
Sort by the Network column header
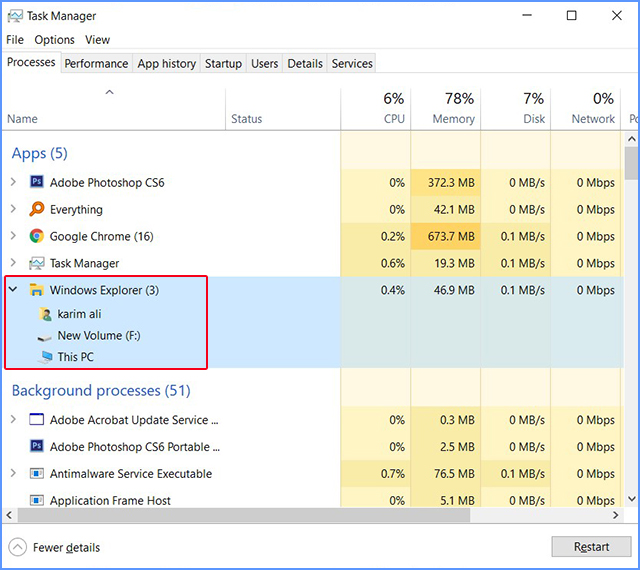point(586,109)
